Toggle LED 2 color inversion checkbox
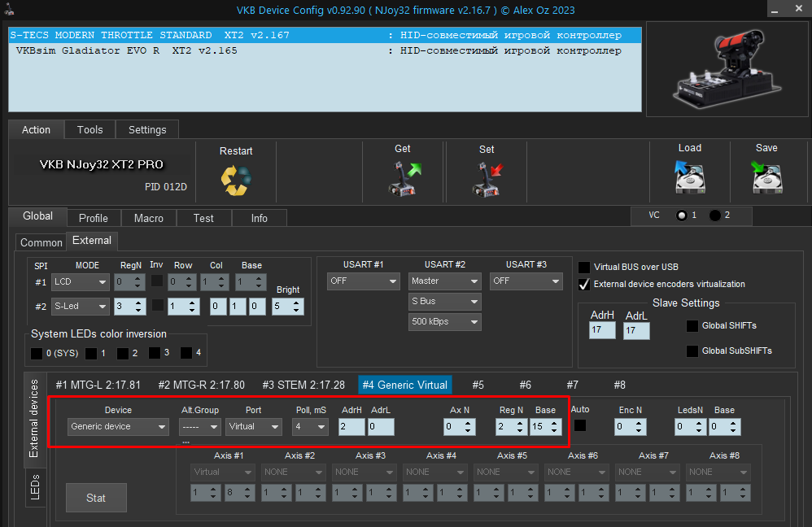Screen dimensions: 812x527 coord(123,354)
